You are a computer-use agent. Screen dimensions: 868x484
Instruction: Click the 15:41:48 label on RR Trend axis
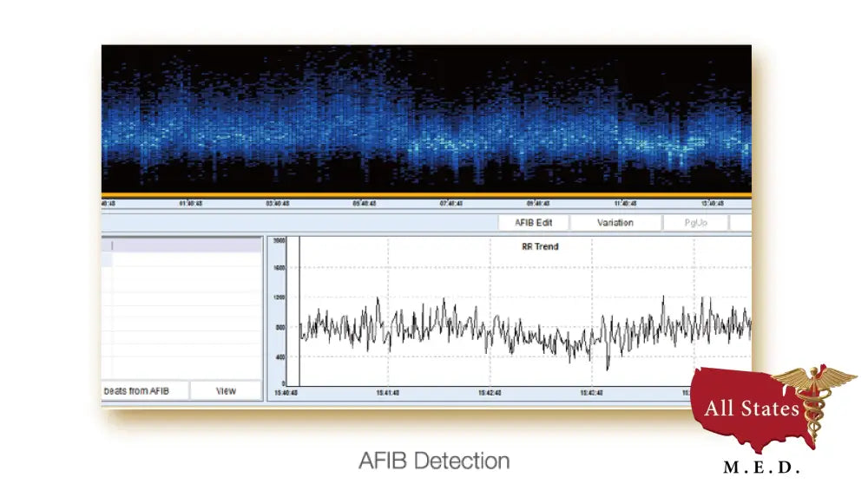tap(388, 393)
